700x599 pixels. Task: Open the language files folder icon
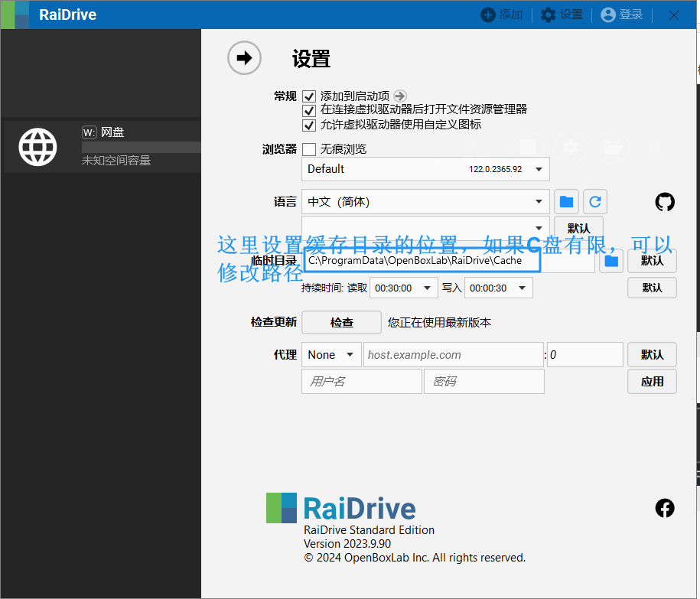[x=565, y=201]
